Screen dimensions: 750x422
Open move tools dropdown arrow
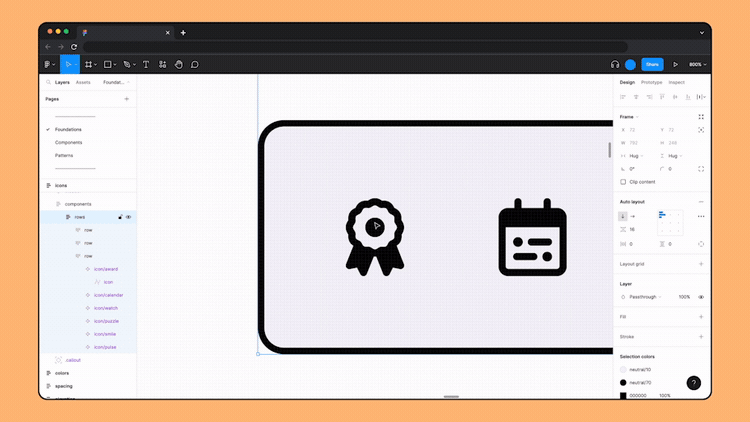pyautogui.click(x=76, y=65)
